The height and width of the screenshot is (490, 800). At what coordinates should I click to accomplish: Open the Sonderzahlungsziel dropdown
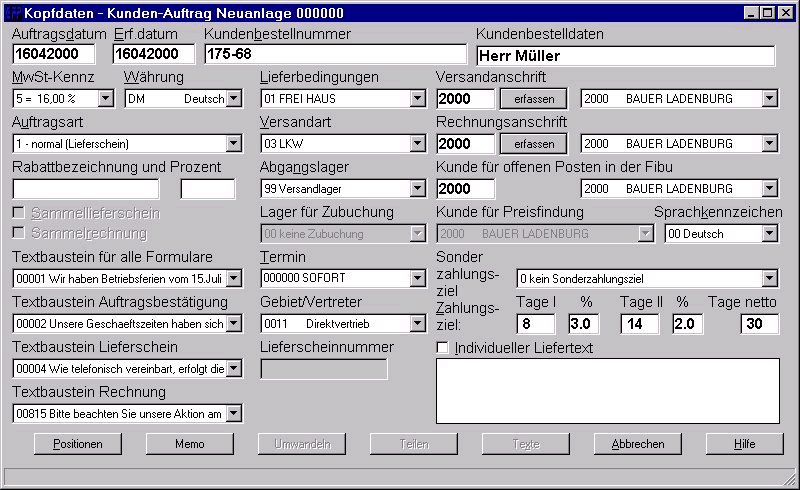[770, 279]
